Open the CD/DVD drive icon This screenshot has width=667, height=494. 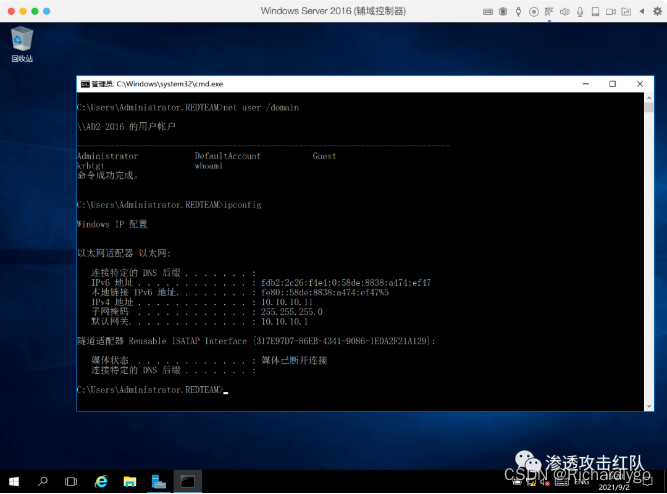click(x=533, y=11)
